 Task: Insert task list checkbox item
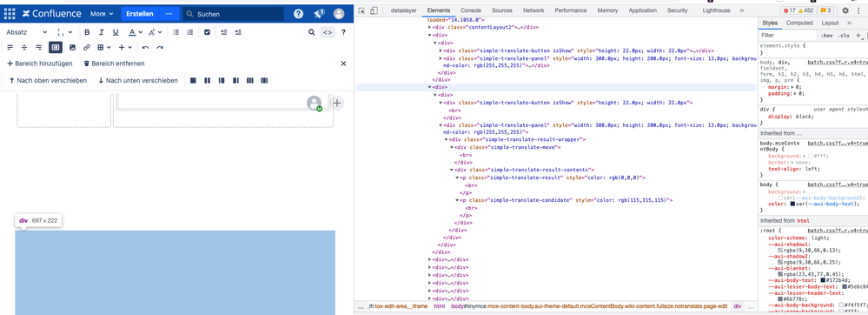[x=207, y=33]
